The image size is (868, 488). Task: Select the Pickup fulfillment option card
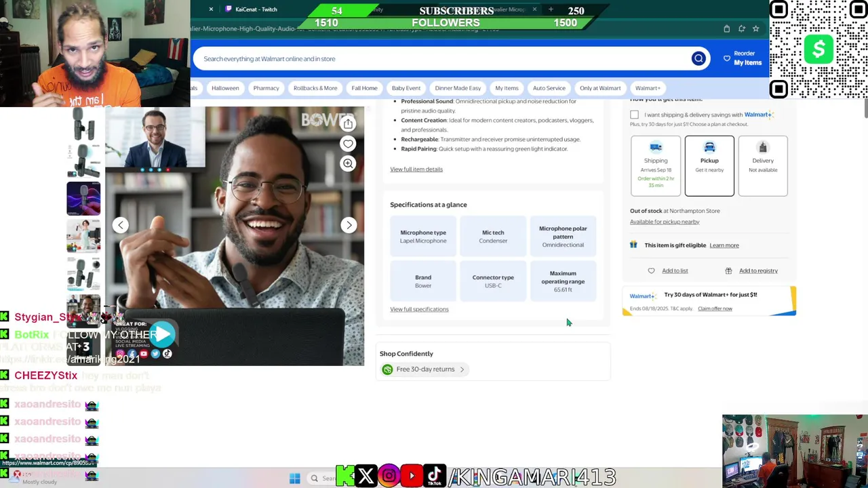[x=709, y=166]
